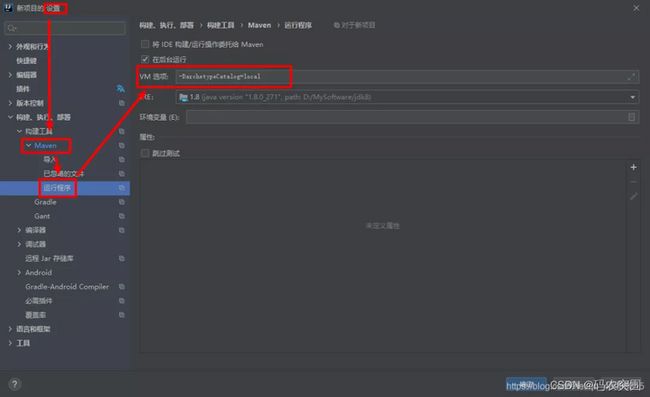
Task: Click project-level icon in 构建工具 row
Action: coord(121,131)
